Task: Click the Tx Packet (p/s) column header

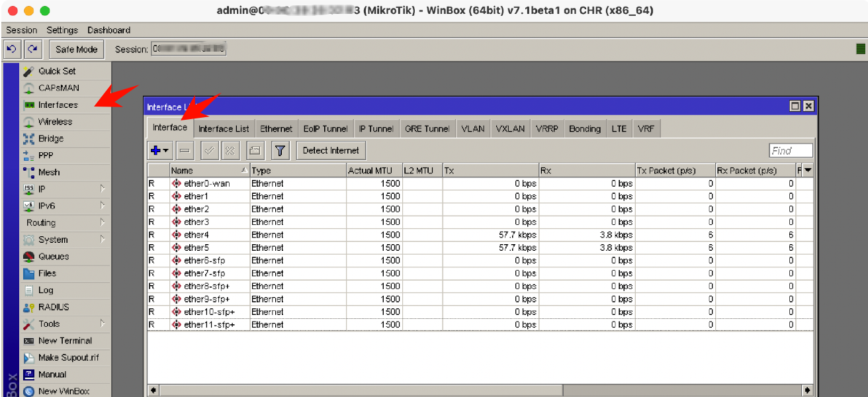Action: [675, 171]
